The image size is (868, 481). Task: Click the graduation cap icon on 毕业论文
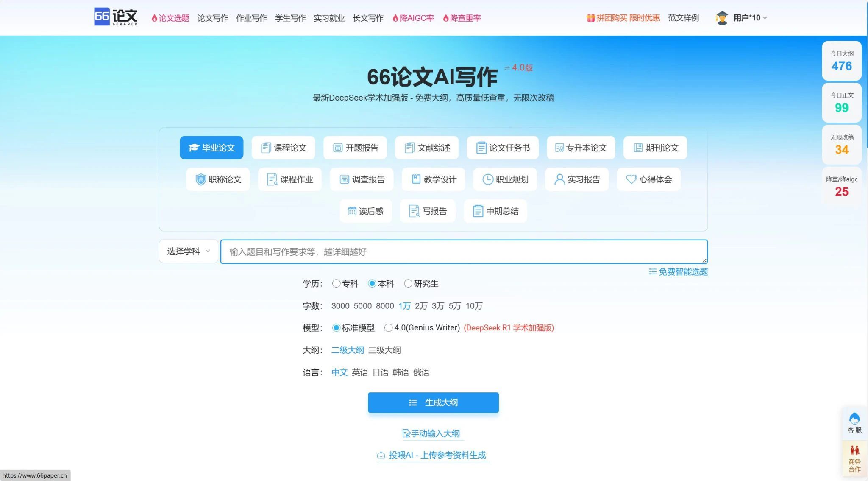tap(194, 148)
